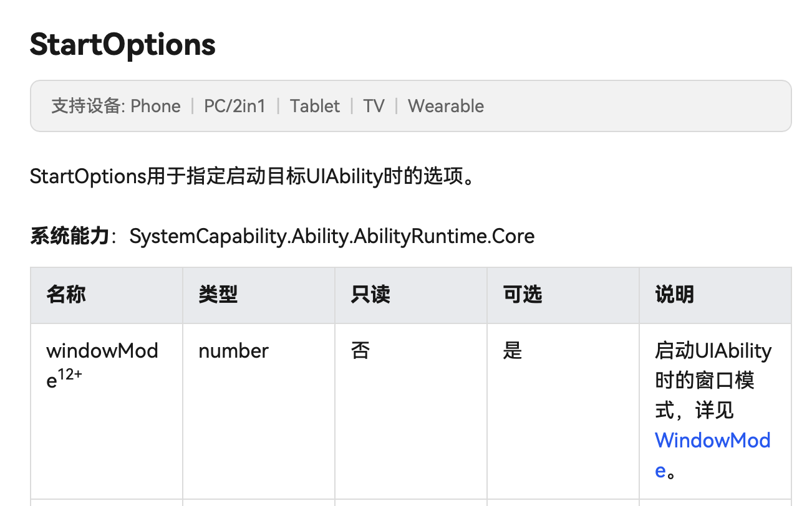Image resolution: width=812 pixels, height=506 pixels.
Task: Select the PC/2in1 device label
Action: tap(234, 106)
